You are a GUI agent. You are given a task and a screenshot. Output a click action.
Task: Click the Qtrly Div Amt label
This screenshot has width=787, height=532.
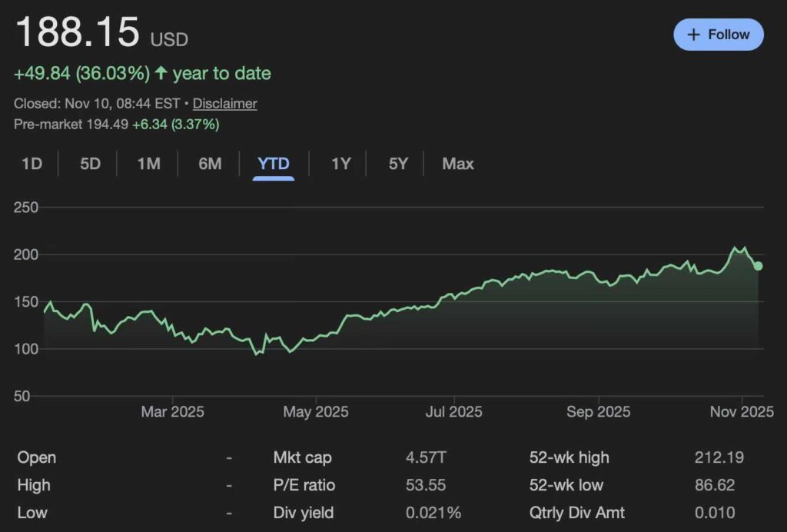(x=576, y=513)
